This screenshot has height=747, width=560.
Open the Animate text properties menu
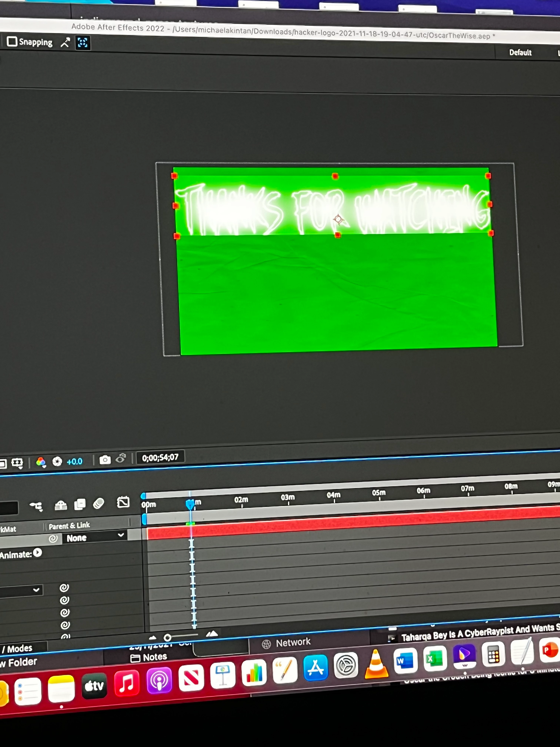click(37, 552)
